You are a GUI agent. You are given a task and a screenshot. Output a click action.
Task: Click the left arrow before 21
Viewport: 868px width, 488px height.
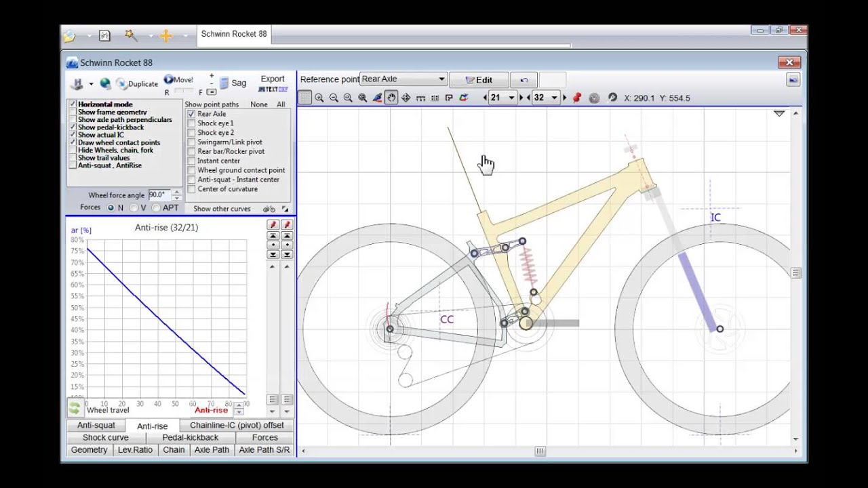(484, 98)
